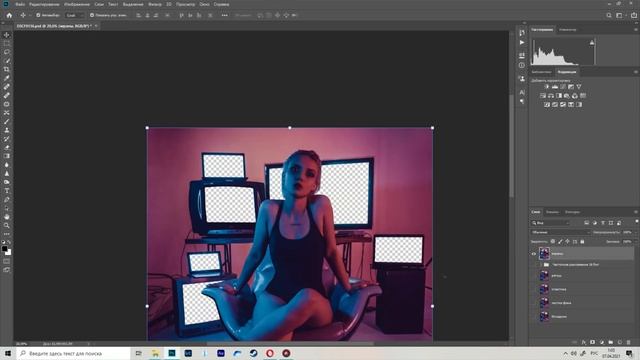This screenshot has width=640, height=360.
Task: Add a Vibrance adjustment layer
Action: [x=579, y=87]
